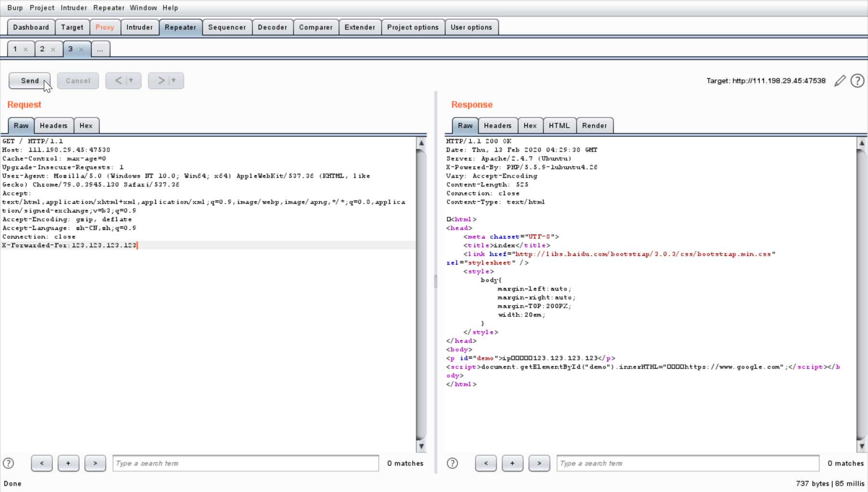Click the request scrollbar track
The image size is (868, 492).
coord(421,294)
